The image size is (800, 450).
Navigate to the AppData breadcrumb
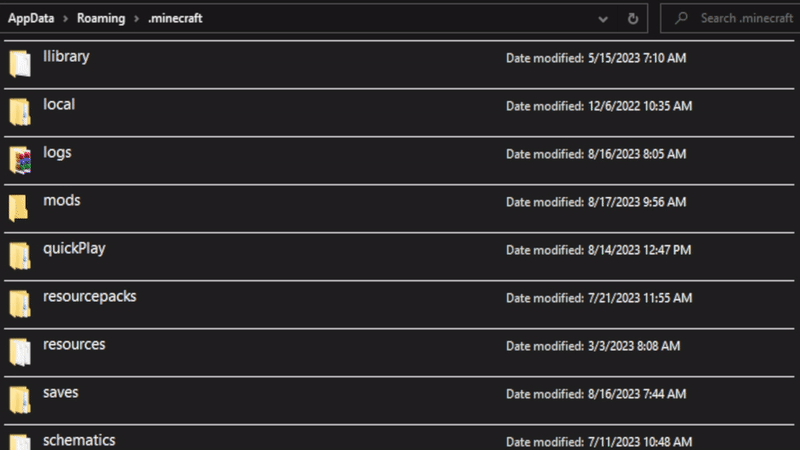(31, 18)
